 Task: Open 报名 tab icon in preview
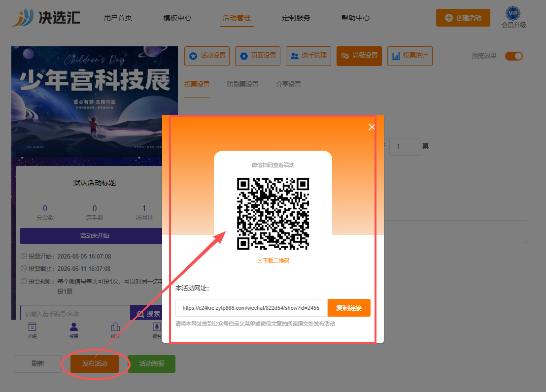(157, 330)
